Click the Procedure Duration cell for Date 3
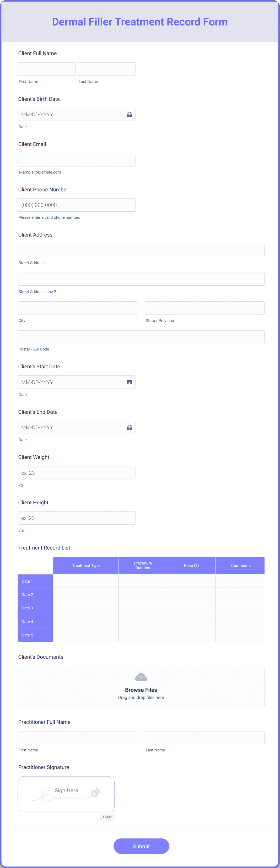 (142, 608)
